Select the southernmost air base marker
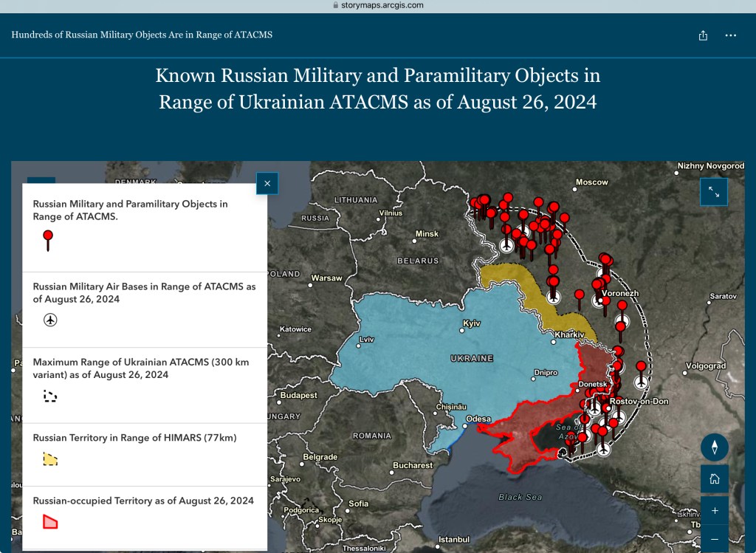Viewport: 756px width, 553px height. coord(604,449)
